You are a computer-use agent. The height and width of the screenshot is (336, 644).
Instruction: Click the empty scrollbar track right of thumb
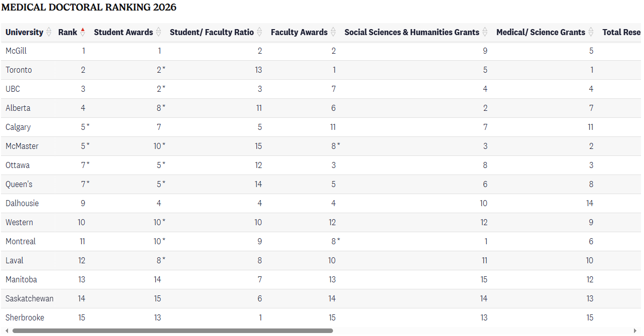[x=481, y=330]
